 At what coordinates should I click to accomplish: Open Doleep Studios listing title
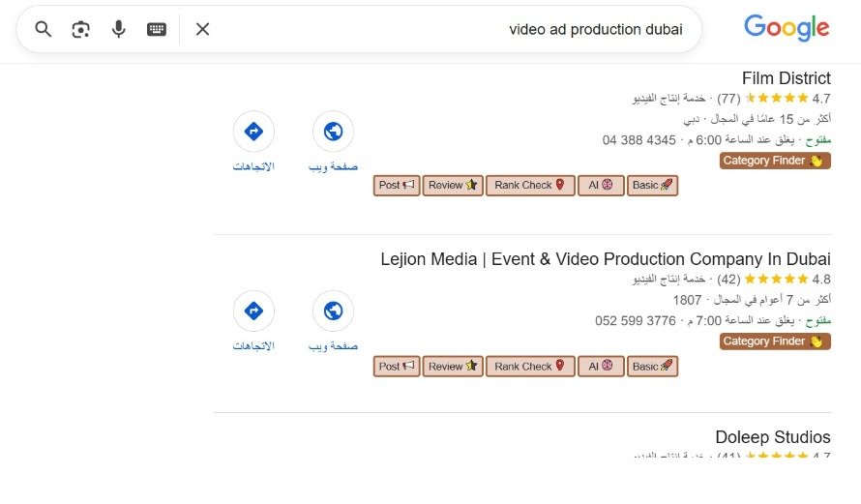click(772, 437)
